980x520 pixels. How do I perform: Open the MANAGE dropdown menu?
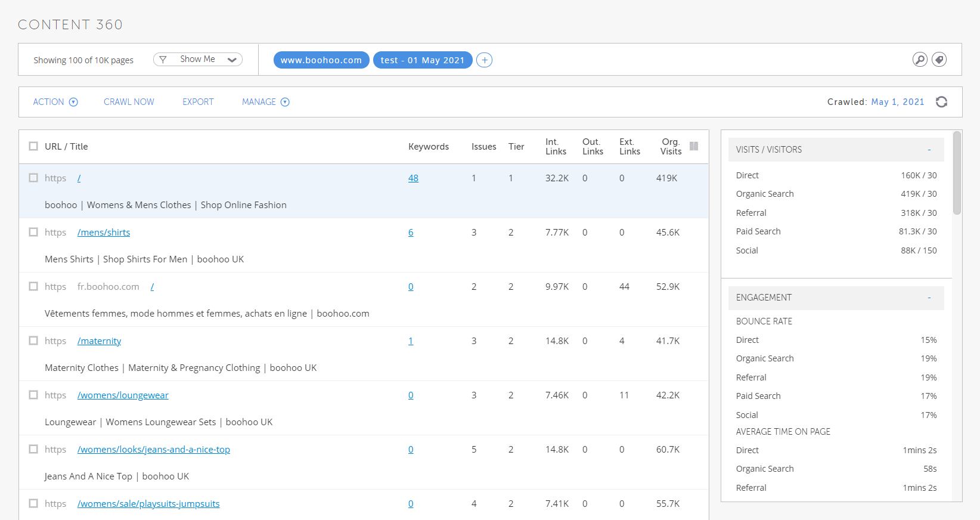[x=265, y=102]
